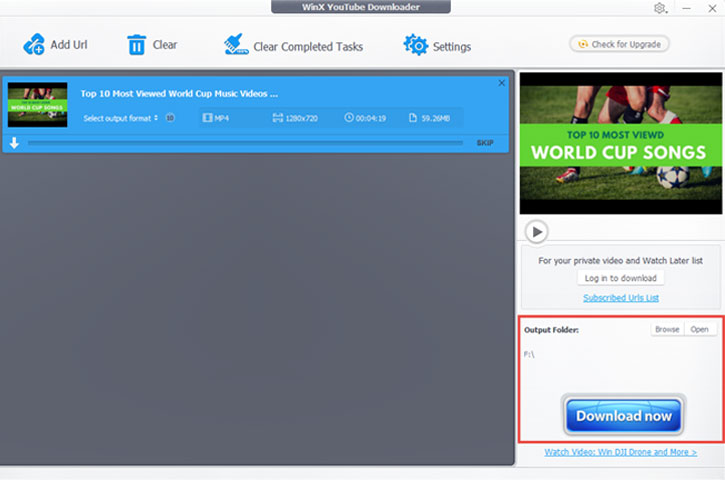Screen dimensions: 725x482
Task: Click the Download now button
Action: (624, 416)
